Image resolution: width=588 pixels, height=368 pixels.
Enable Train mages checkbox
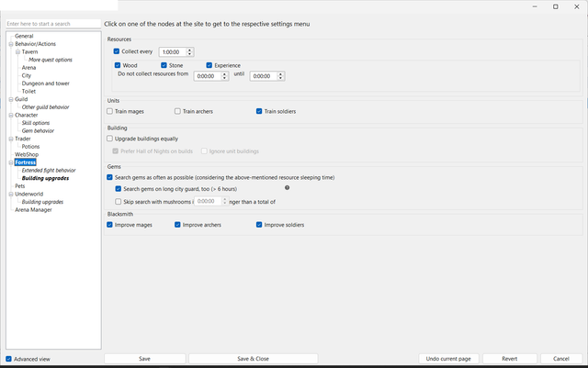(110, 111)
